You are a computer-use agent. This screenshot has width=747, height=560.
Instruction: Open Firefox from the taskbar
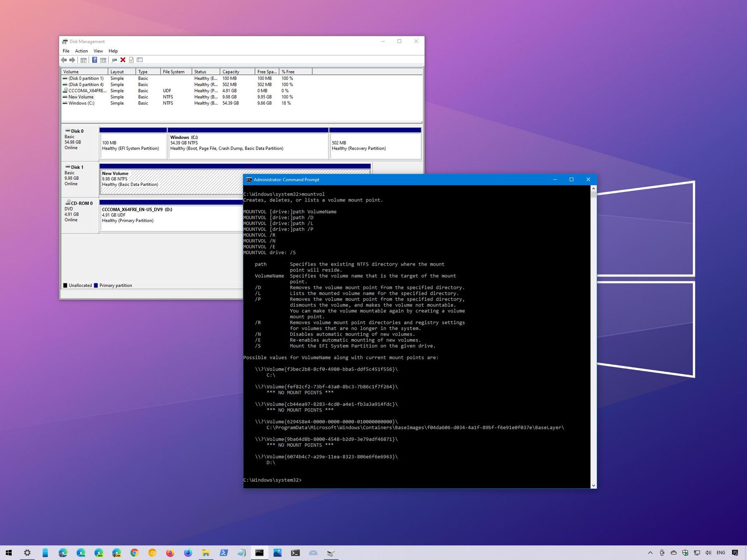click(170, 553)
